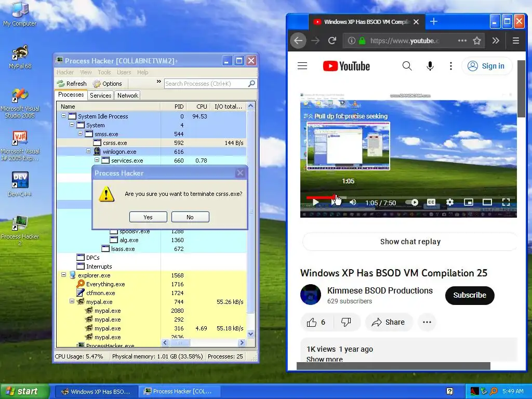This screenshot has width=532, height=399.
Task: Like the video thumbs-up button
Action: pyautogui.click(x=316, y=322)
